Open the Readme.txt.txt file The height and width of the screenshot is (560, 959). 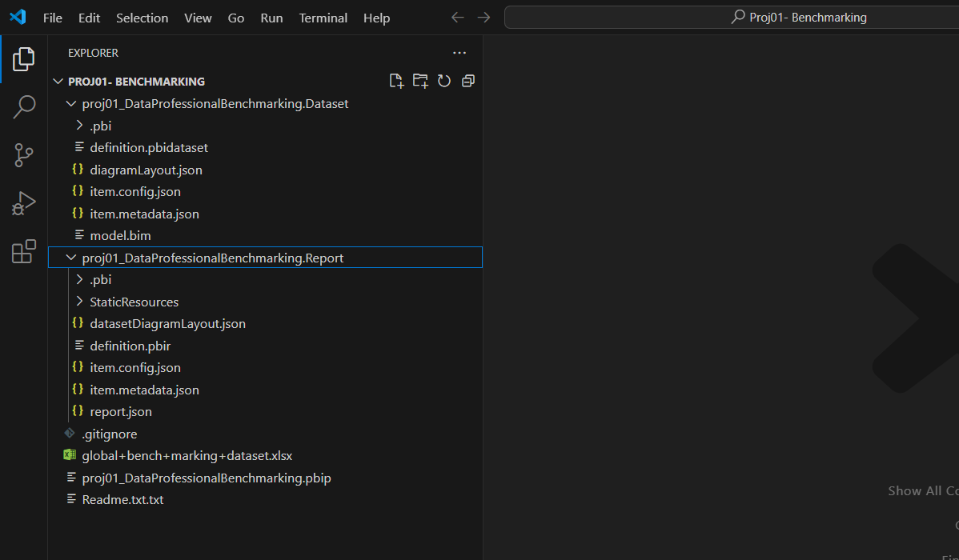pos(123,498)
